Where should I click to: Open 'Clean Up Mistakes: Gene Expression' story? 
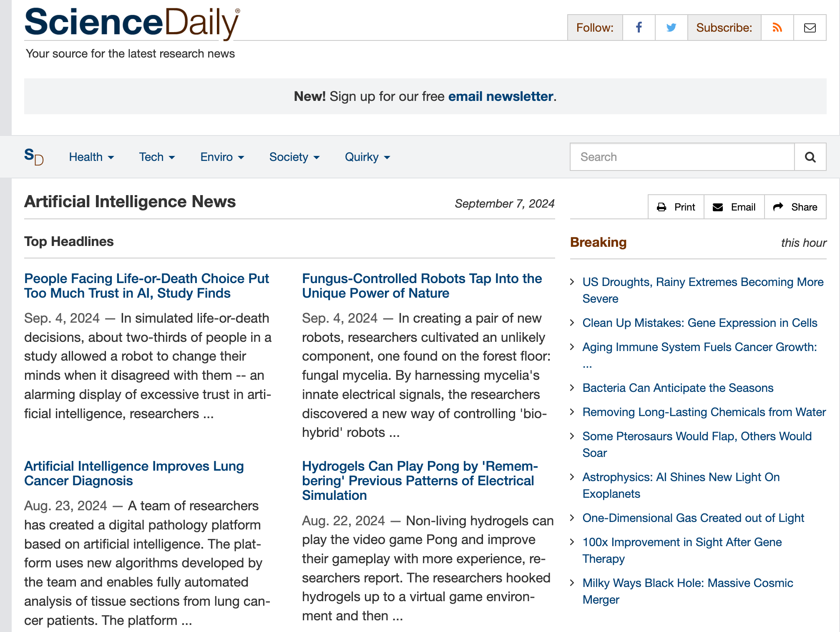(x=699, y=323)
